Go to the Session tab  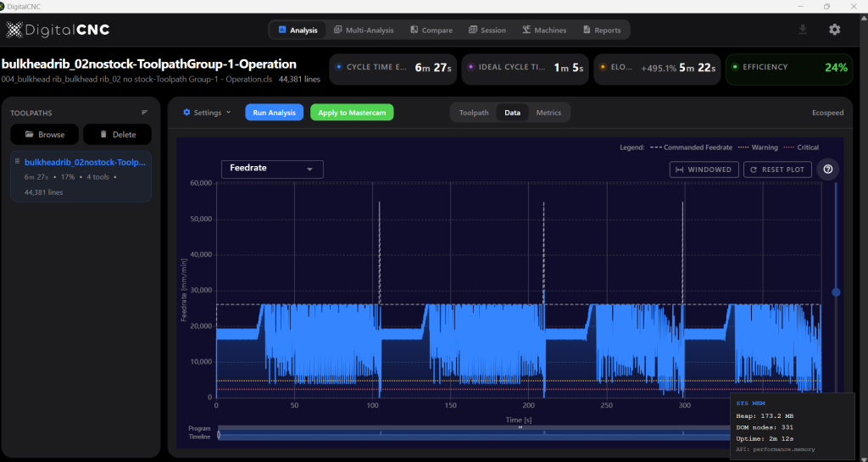(487, 30)
